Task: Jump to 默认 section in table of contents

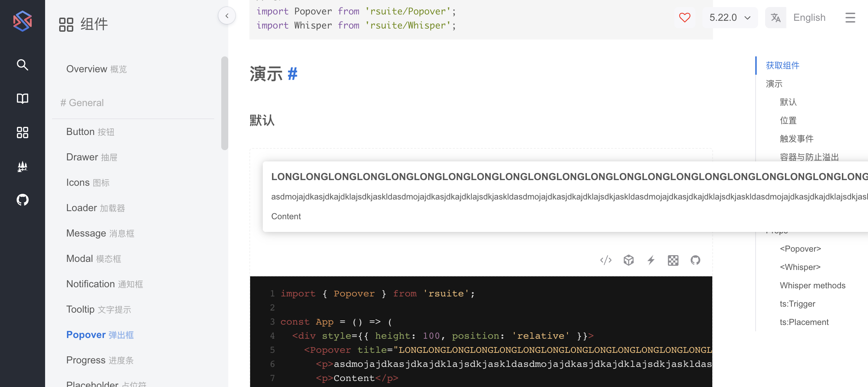Action: point(788,102)
